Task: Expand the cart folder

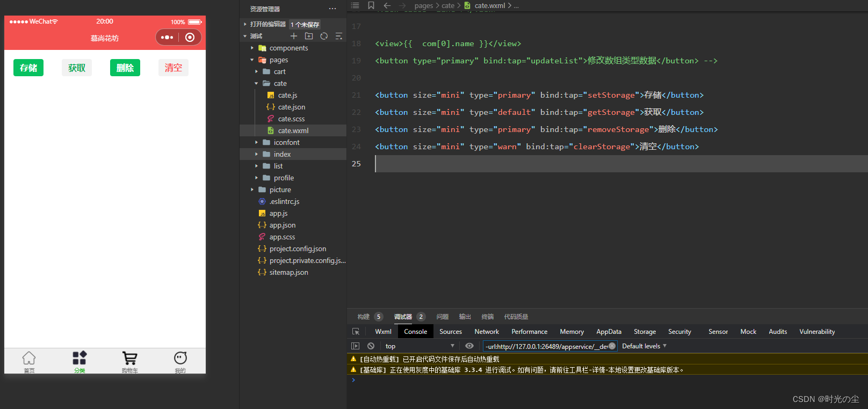Action: [256, 71]
